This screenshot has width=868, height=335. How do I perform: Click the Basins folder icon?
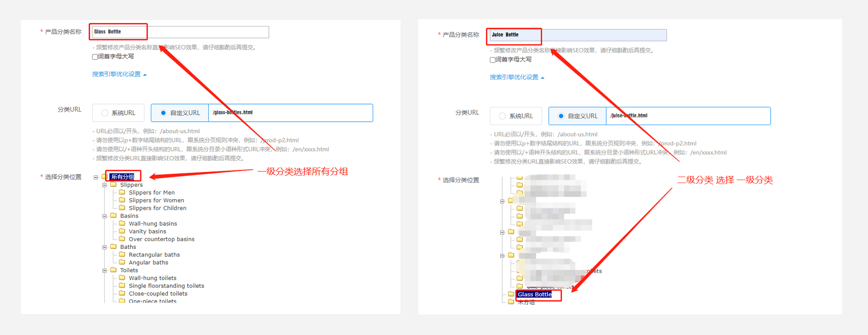click(113, 215)
